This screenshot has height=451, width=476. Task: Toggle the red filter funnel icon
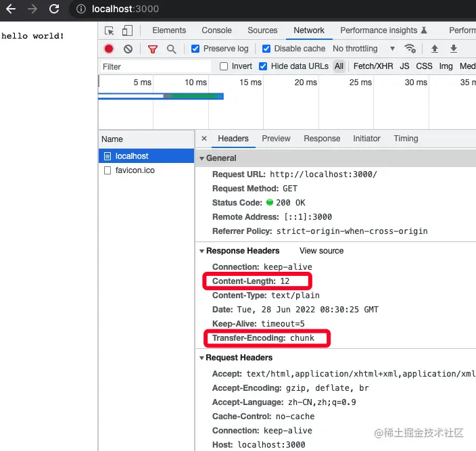(153, 49)
